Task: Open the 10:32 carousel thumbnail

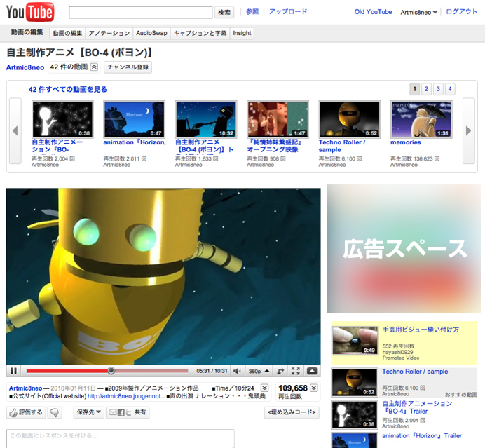Action: pos(206,119)
